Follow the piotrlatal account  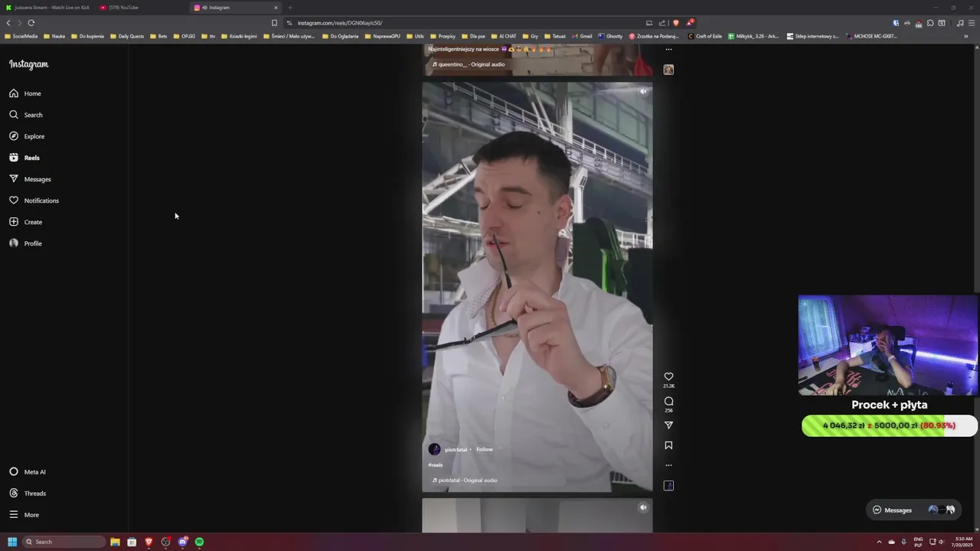485,449
